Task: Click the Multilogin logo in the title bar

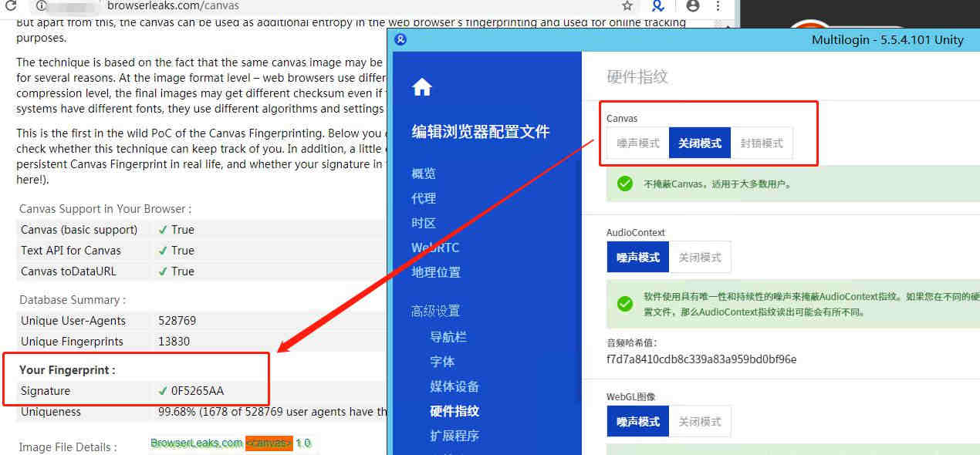Action: point(400,39)
